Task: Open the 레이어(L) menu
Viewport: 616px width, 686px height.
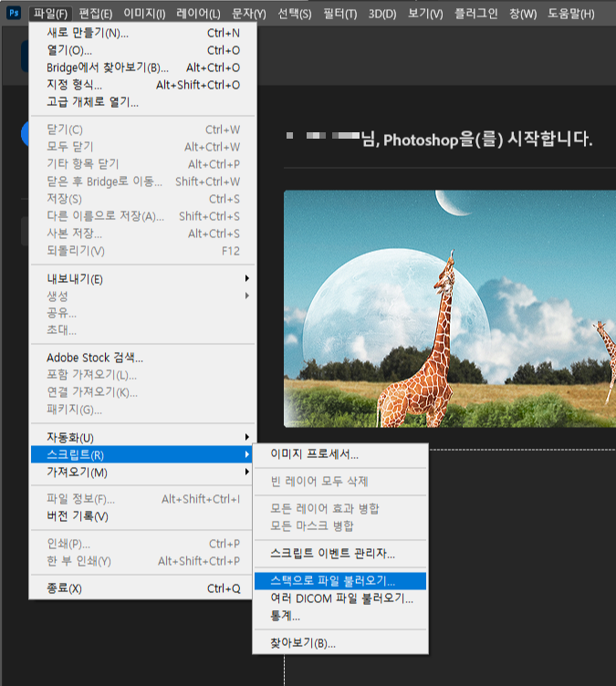Action: tap(198, 14)
